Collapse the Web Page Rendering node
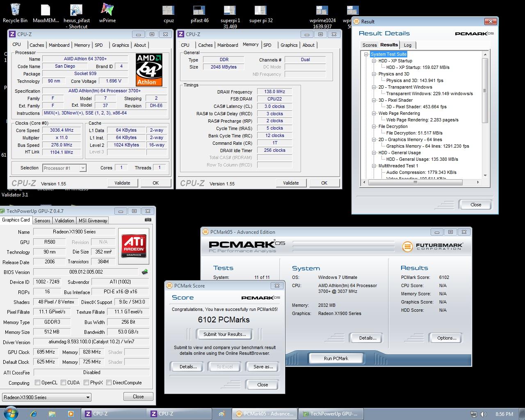Viewport: 525px width, 420px height. coord(374,113)
